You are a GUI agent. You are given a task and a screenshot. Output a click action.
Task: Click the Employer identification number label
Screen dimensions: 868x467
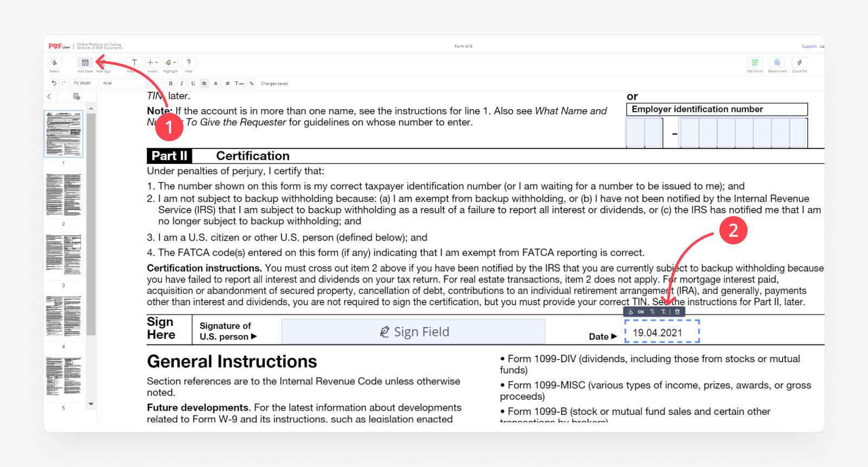(x=697, y=109)
